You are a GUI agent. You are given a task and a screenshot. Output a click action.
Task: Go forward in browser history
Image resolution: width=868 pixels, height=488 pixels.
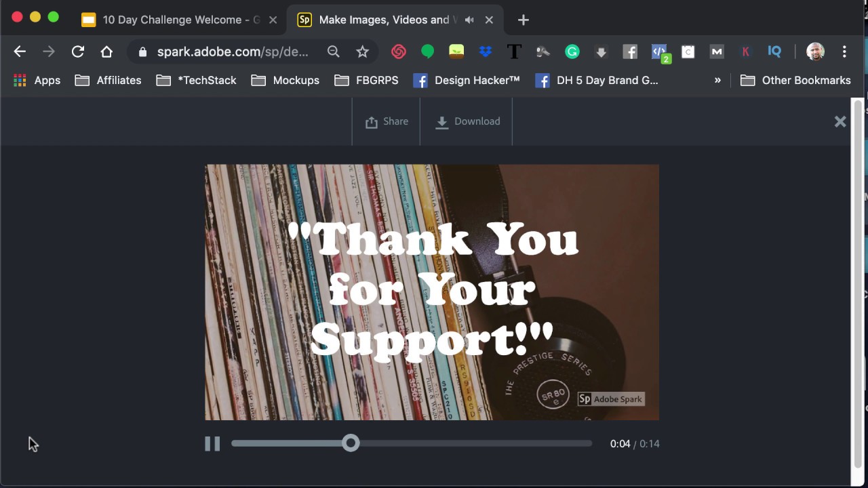[x=49, y=52]
